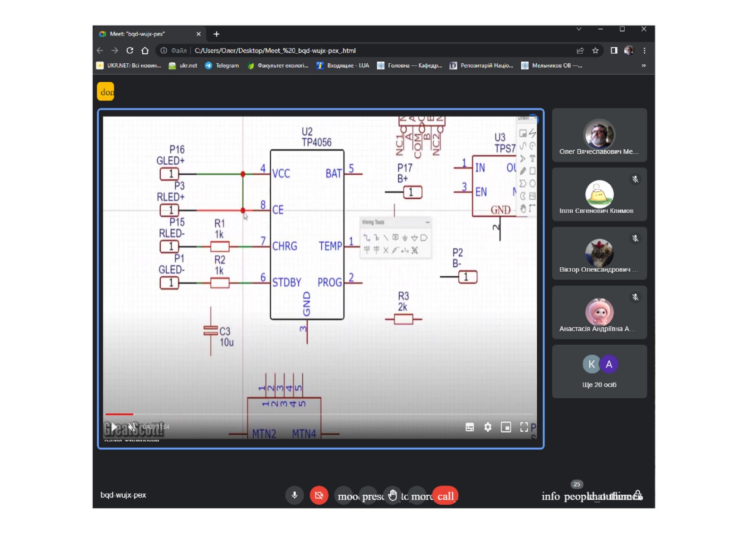The height and width of the screenshot is (534, 756).
Task: Expand the hidden bookmarks overflow chevron
Action: [x=644, y=66]
